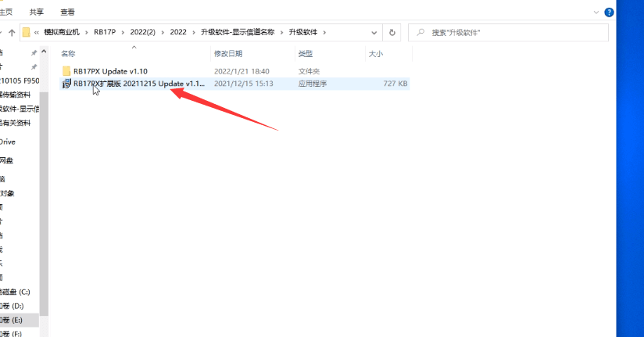Open the 查看 ribbon tab
644x337 pixels.
click(68, 12)
